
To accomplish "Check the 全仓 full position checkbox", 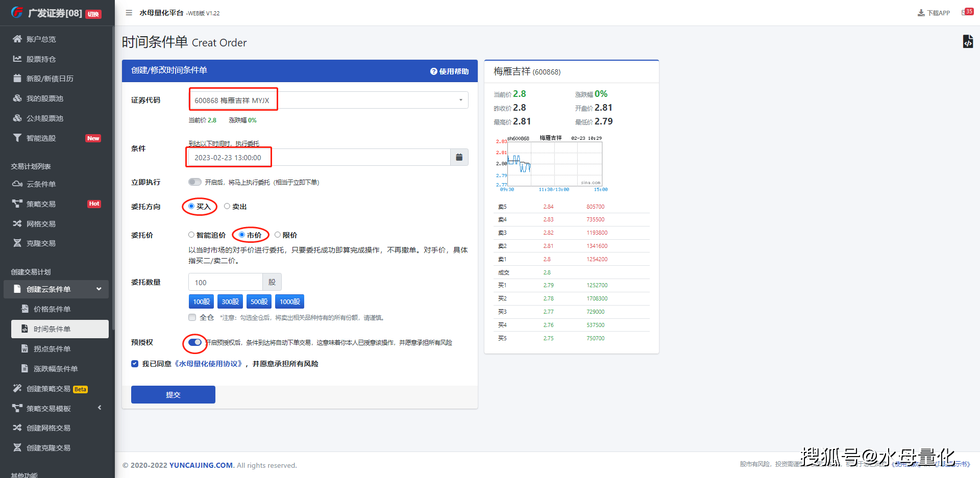I will tap(192, 317).
